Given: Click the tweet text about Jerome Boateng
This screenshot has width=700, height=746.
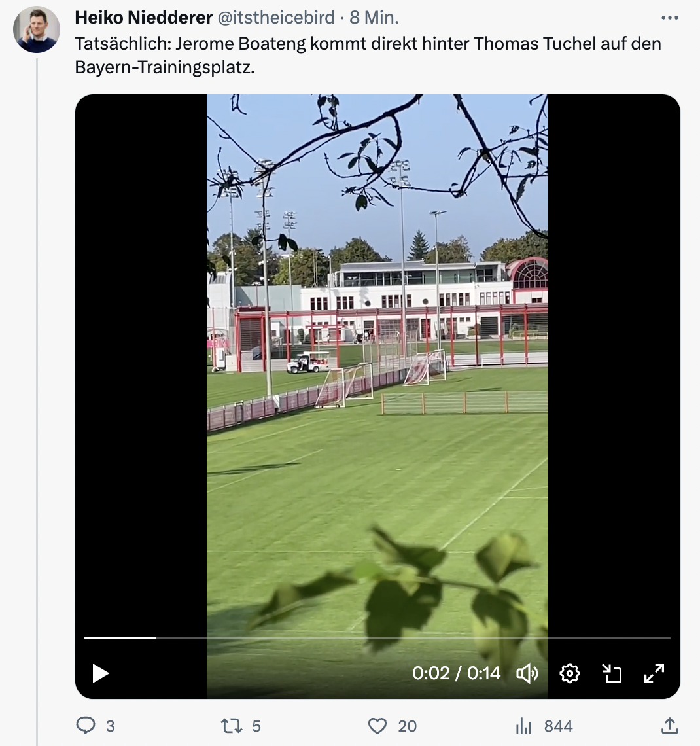Looking at the screenshot, I should (368, 55).
